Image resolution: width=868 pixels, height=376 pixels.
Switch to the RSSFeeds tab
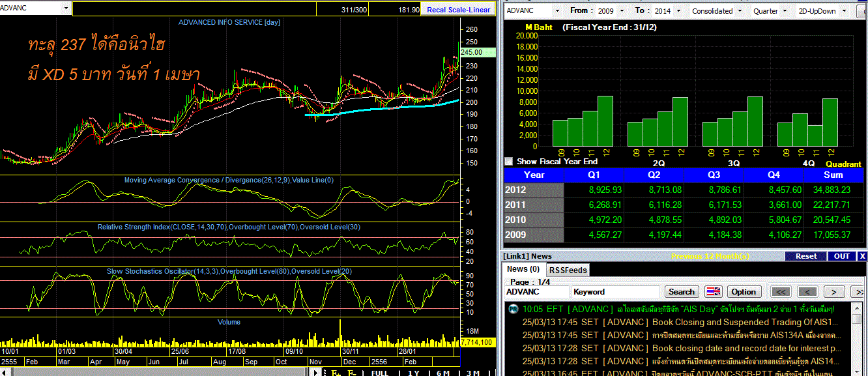point(567,270)
